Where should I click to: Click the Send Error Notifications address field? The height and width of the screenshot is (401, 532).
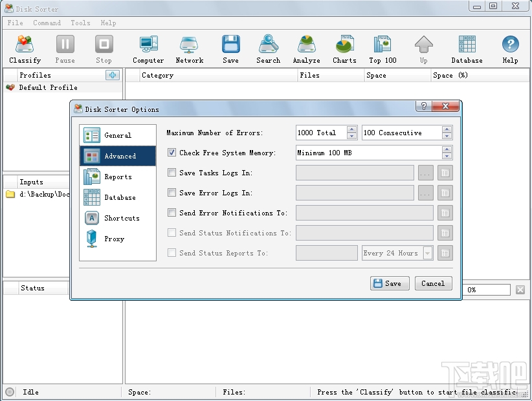[364, 213]
